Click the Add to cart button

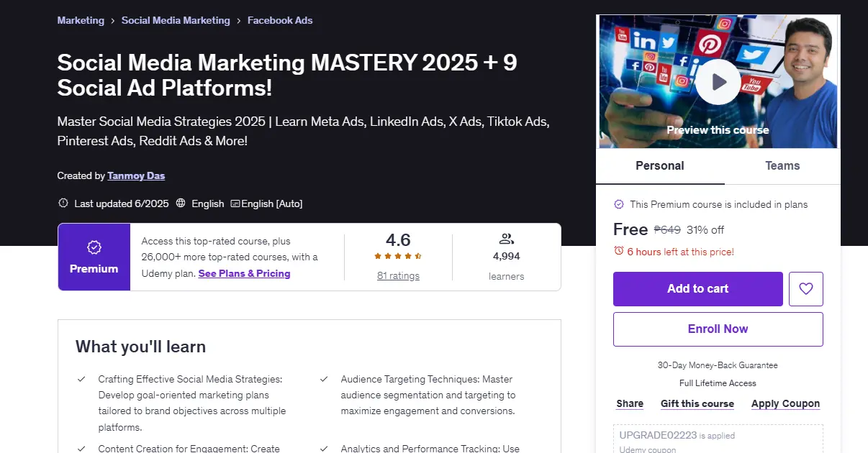(697, 289)
